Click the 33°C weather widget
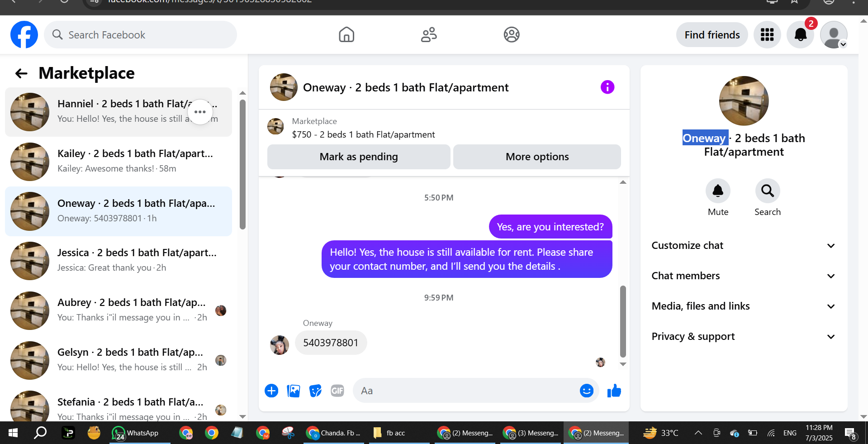This screenshot has width=868, height=444. 661,433
